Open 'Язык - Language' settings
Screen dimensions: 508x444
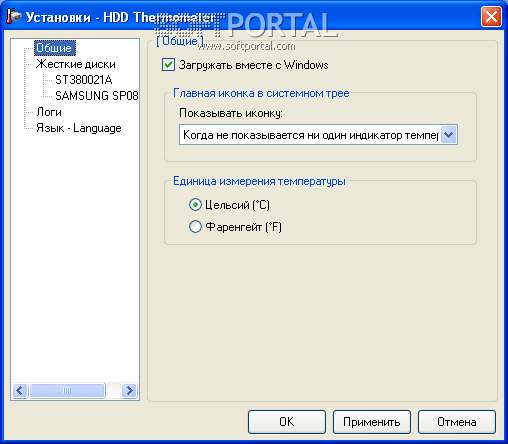pyautogui.click(x=79, y=128)
